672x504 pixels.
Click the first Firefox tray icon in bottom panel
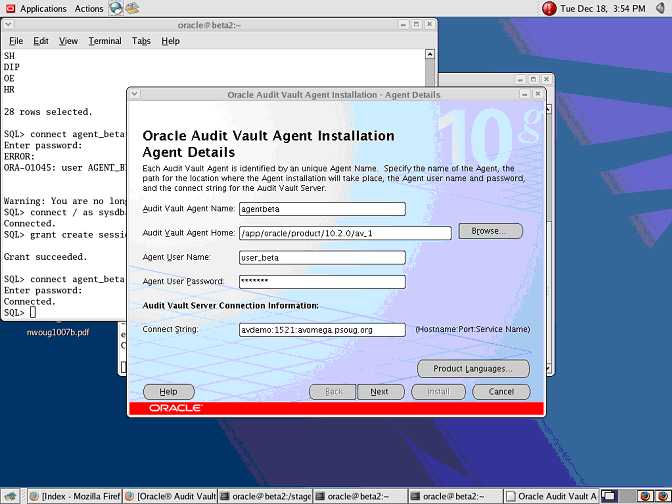pyautogui.click(x=645, y=496)
